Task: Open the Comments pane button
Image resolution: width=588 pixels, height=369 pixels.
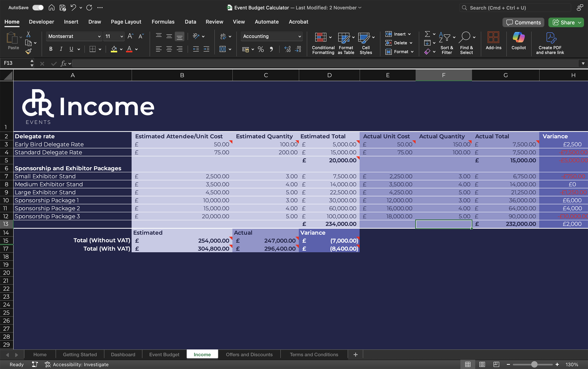Action: coord(523,23)
